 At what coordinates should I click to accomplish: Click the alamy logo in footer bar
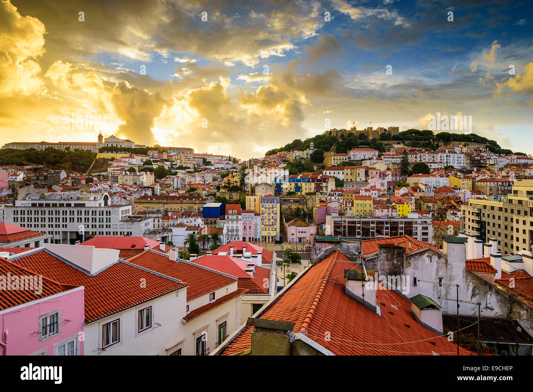point(41,374)
